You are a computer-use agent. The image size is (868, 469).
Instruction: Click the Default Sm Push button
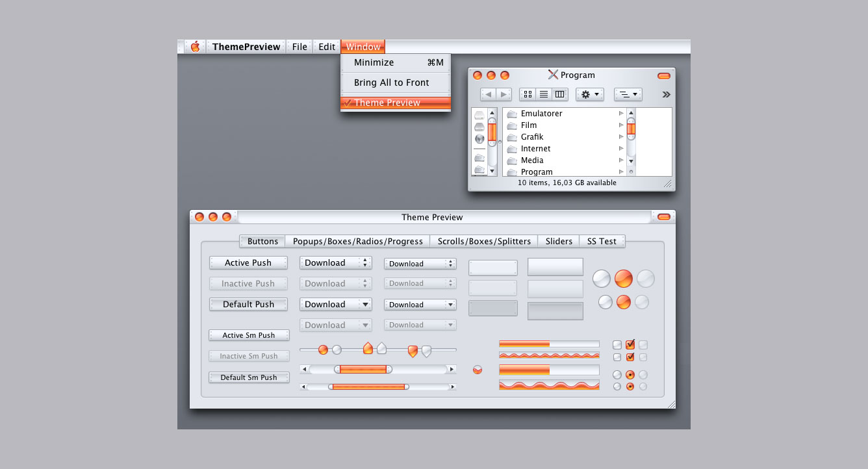249,377
